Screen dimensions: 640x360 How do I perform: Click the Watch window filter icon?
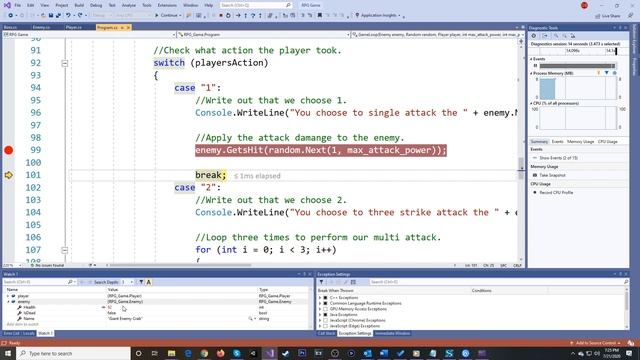click(141, 282)
